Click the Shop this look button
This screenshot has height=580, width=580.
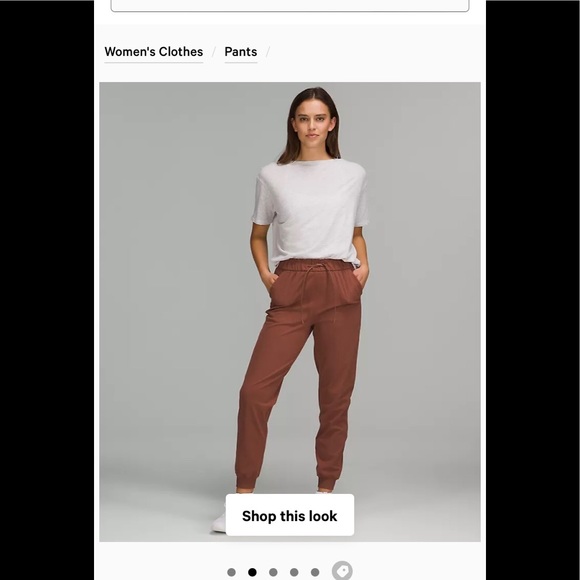click(x=290, y=515)
